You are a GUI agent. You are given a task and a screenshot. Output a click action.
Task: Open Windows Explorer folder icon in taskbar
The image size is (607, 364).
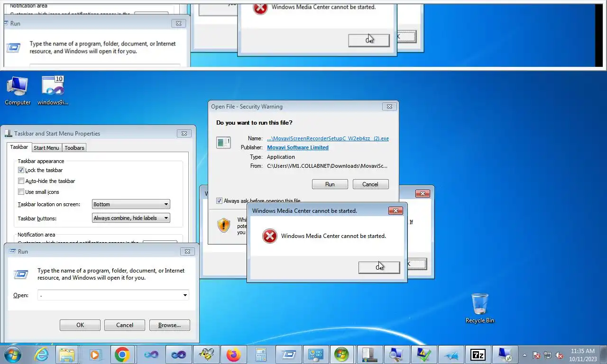pyautogui.click(x=67, y=355)
